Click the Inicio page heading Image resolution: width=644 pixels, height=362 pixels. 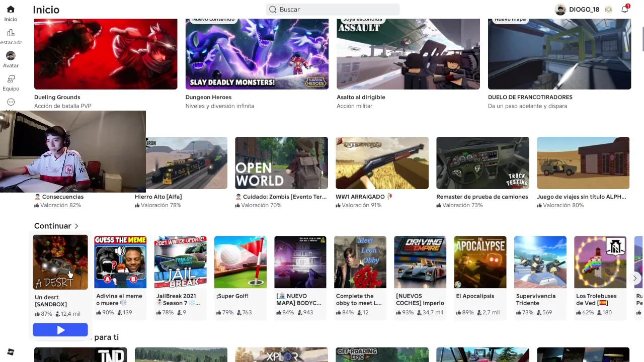[46, 10]
